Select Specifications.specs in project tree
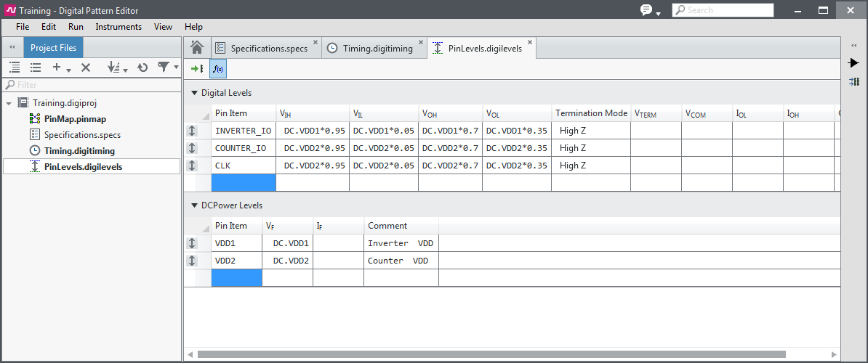This screenshot has width=868, height=363. click(82, 135)
